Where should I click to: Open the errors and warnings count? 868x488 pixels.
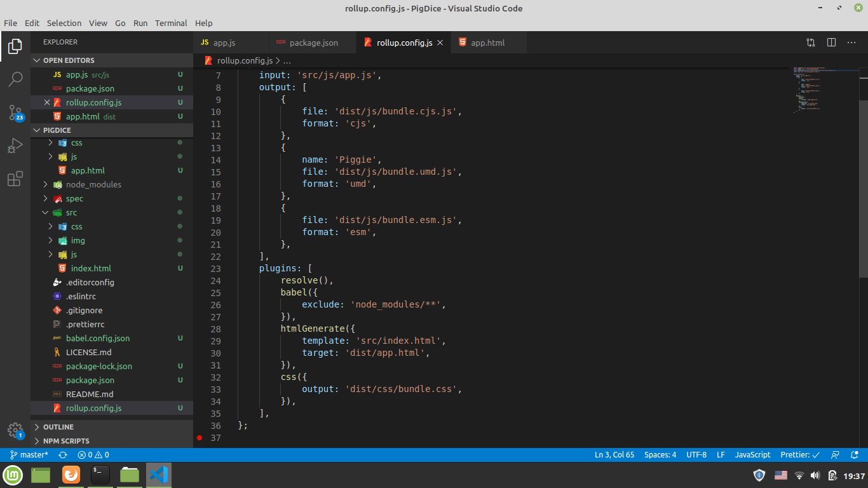tap(93, 455)
